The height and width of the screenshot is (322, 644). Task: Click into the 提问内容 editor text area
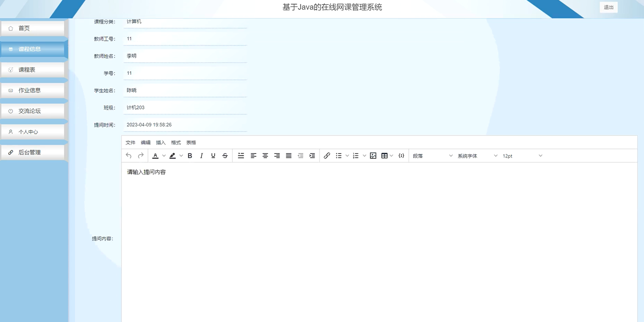379,242
